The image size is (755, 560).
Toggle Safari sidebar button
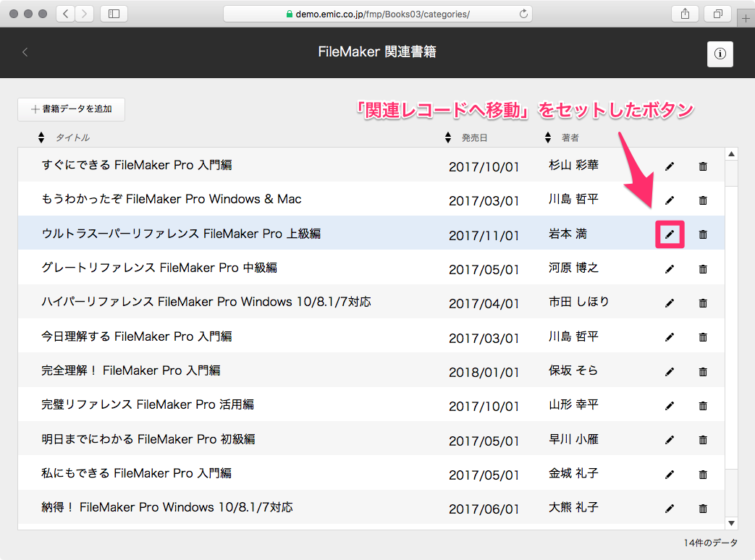[x=114, y=14]
